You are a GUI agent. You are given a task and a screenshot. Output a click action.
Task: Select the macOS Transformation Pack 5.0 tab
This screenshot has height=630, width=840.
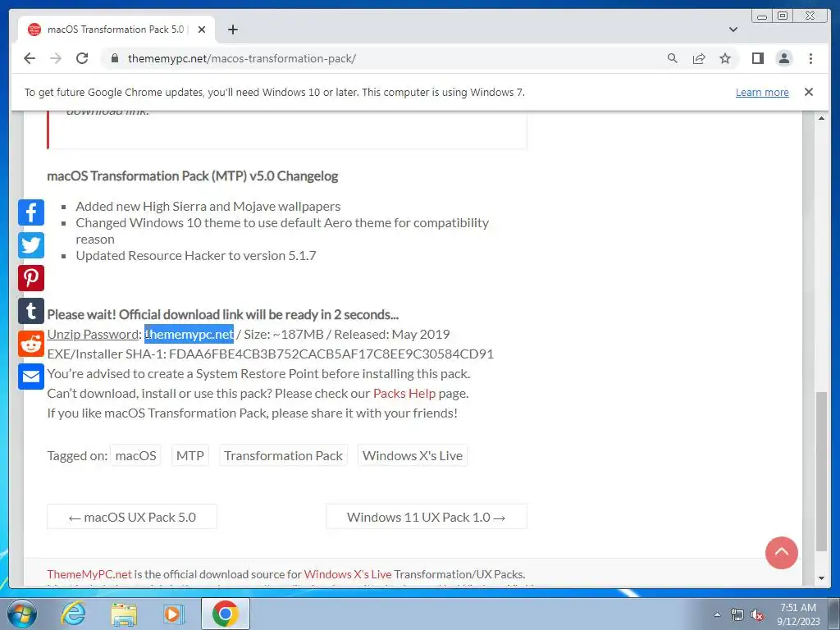pos(116,30)
